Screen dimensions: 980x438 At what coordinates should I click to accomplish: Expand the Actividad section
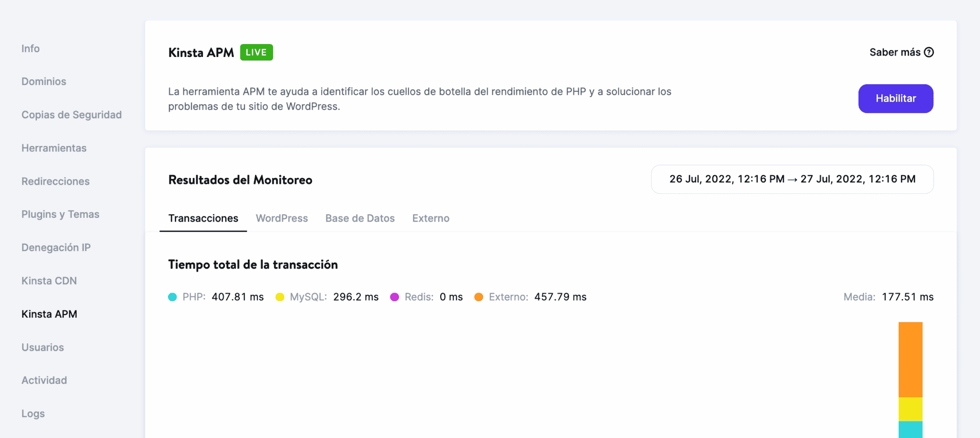coord(44,380)
